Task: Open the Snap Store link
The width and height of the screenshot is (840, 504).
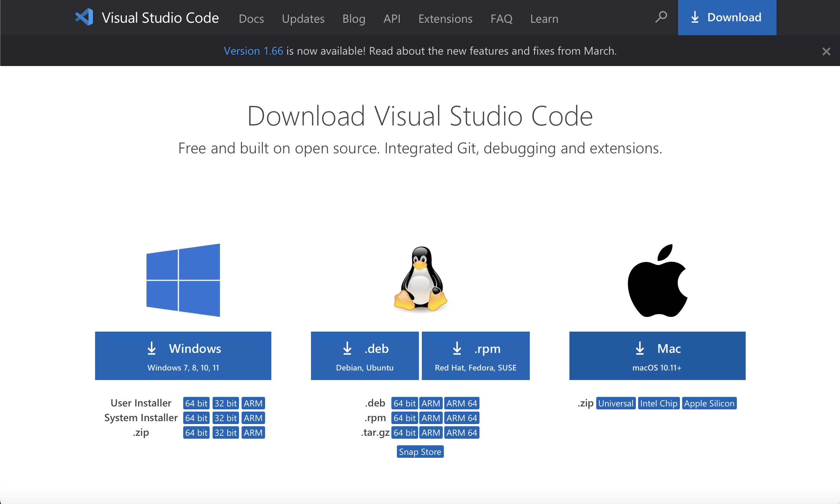Action: (420, 452)
